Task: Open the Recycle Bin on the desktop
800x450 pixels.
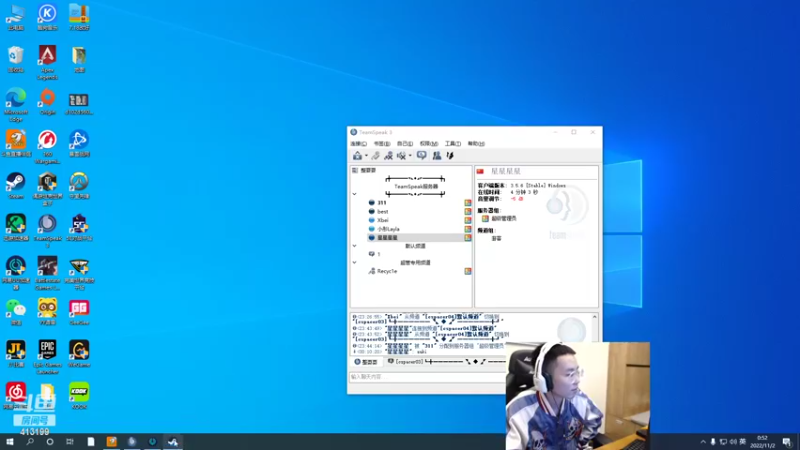Action: [x=16, y=59]
